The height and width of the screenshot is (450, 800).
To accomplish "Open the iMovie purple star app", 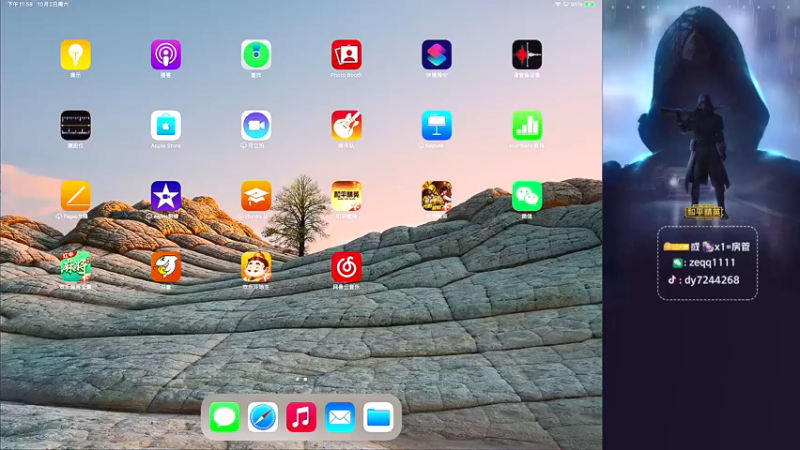I will [x=166, y=196].
